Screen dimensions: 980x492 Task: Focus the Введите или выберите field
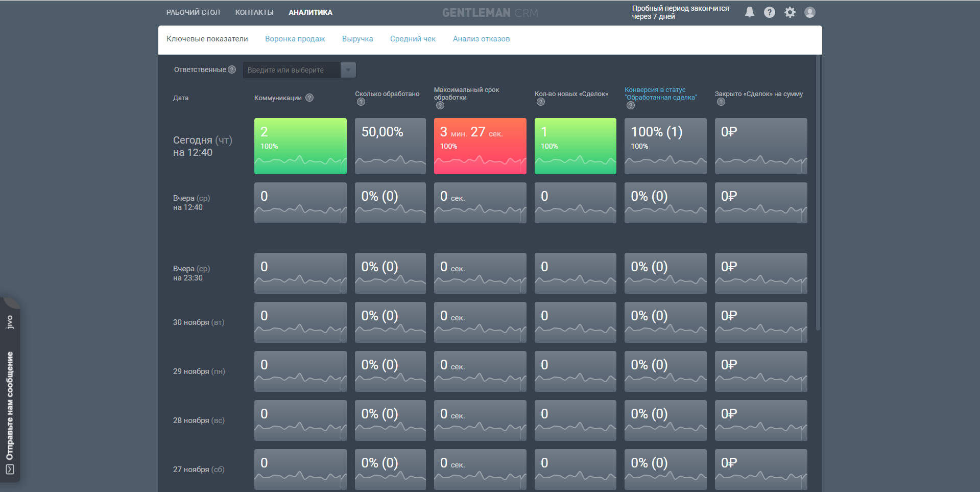pyautogui.click(x=292, y=70)
